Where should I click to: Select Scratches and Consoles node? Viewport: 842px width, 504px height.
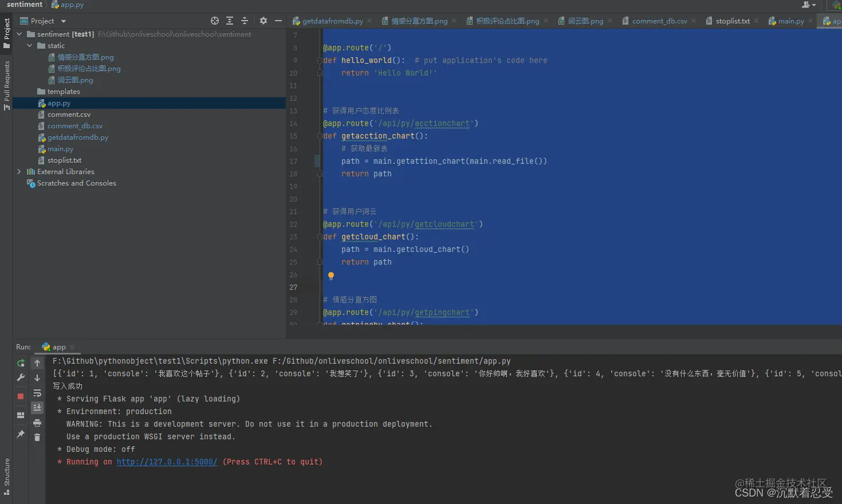click(76, 183)
